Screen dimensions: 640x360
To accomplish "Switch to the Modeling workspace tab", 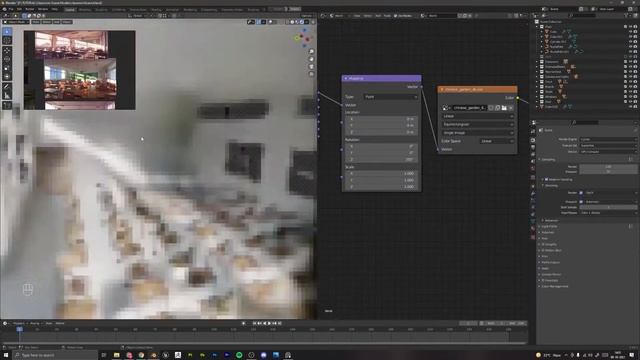I will (85, 9).
